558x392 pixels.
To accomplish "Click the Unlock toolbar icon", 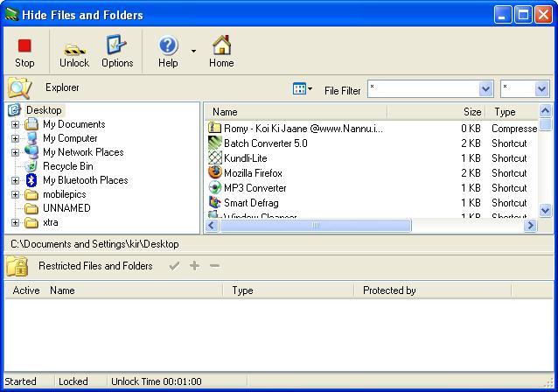I will pos(74,49).
